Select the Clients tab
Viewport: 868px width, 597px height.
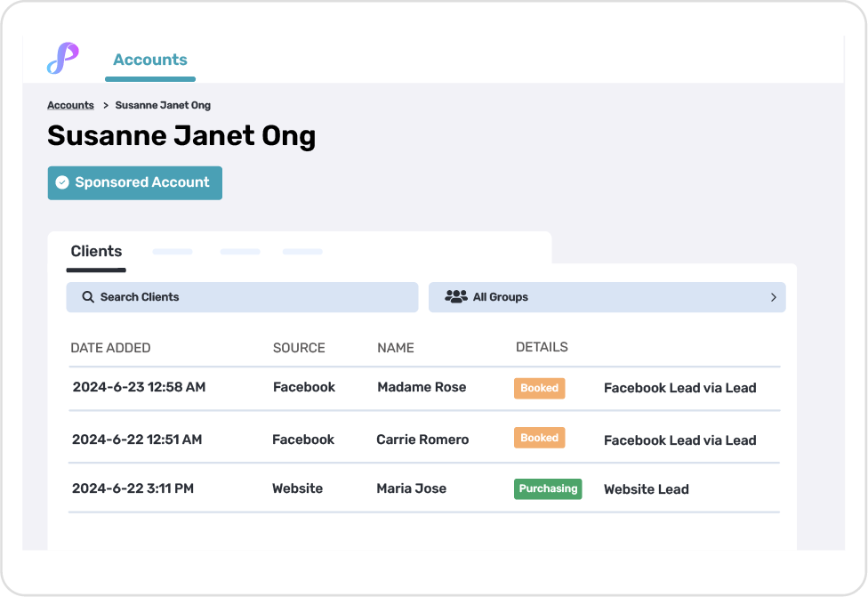tap(96, 252)
